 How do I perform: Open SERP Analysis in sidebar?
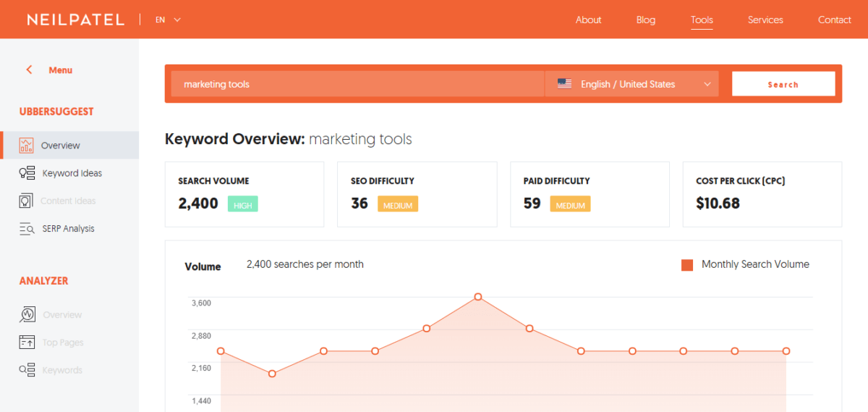click(x=69, y=228)
